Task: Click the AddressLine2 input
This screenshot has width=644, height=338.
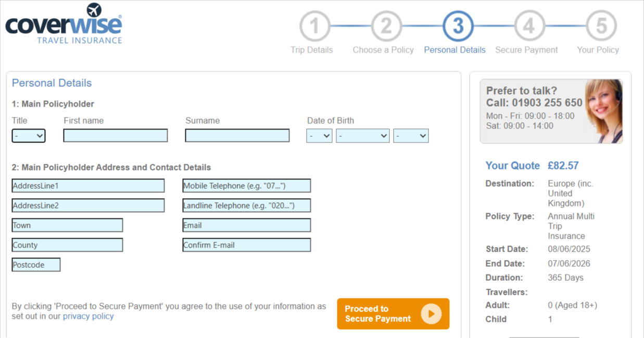Action: [88, 205]
